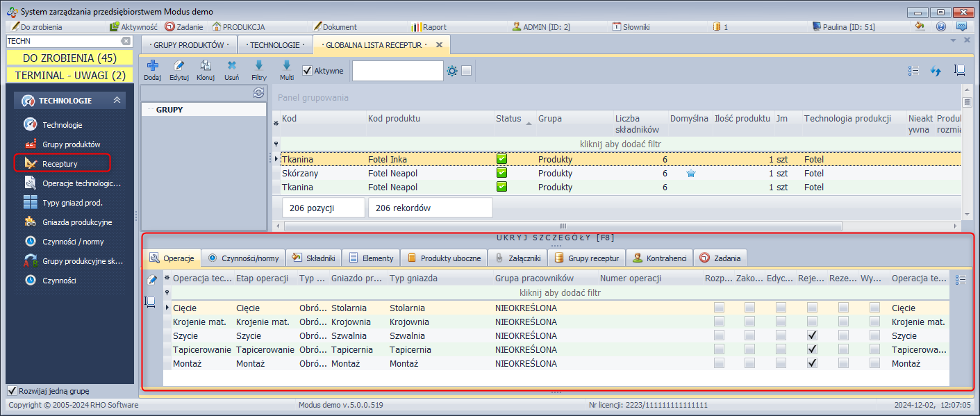Click the horizontal scrollbar of recipe grid

pyautogui.click(x=563, y=226)
